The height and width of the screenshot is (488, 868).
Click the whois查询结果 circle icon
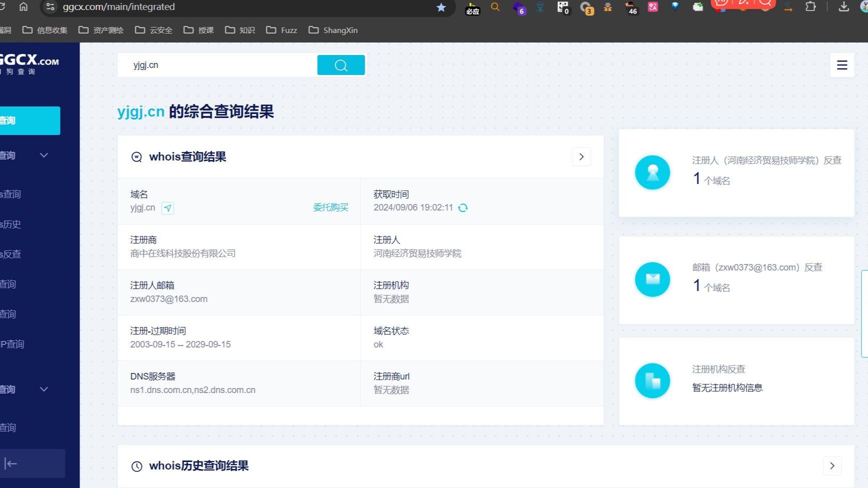(x=137, y=157)
